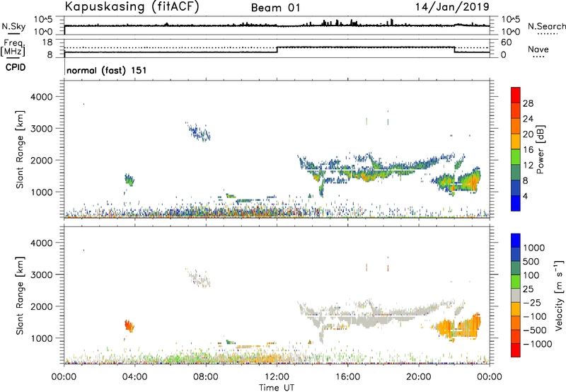This screenshot has height=392, width=566.
Task: Click the Velocity [m s-1] colorbar title
Action: click(559, 295)
